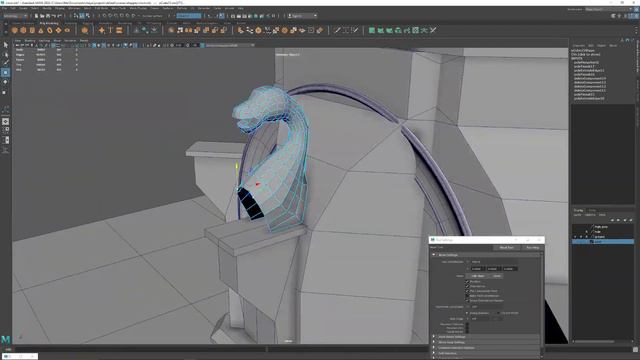Toggle the Position pivot checkbox
Image resolution: width=640 pixels, height=360 pixels.
click(467, 282)
